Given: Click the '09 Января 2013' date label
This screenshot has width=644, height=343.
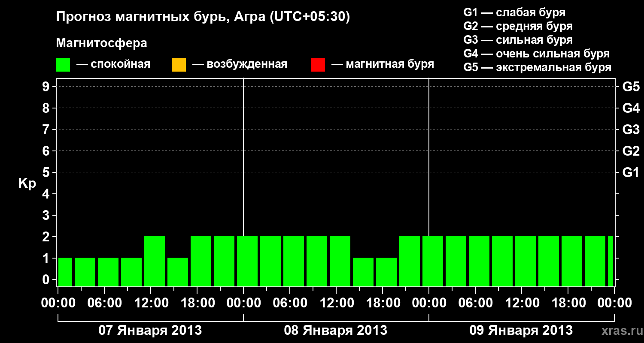Looking at the screenshot, I should pyautogui.click(x=521, y=331).
